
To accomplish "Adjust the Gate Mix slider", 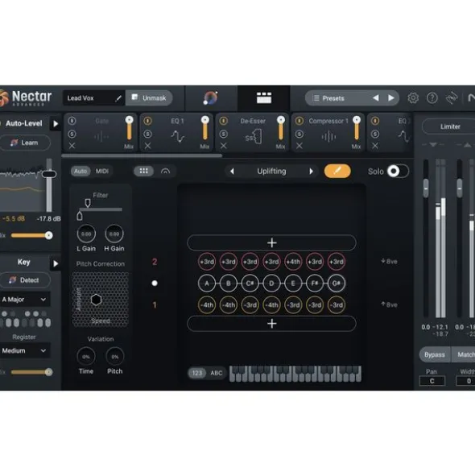I will [130, 129].
